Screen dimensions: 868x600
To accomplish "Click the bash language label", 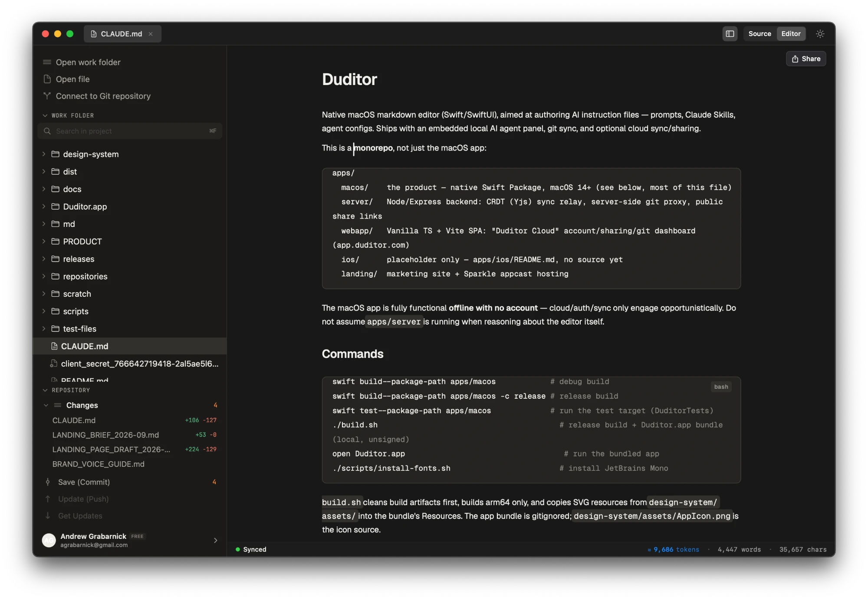I will point(721,387).
